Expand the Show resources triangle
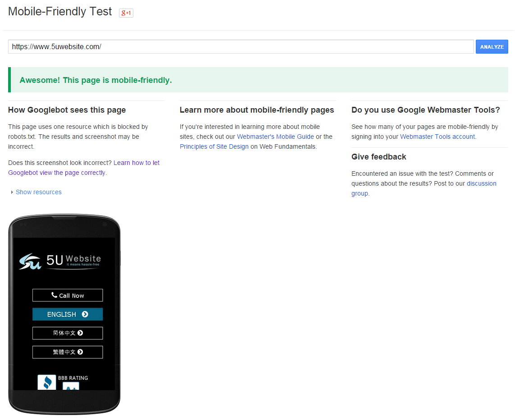This screenshot has width=515, height=420. [12, 192]
